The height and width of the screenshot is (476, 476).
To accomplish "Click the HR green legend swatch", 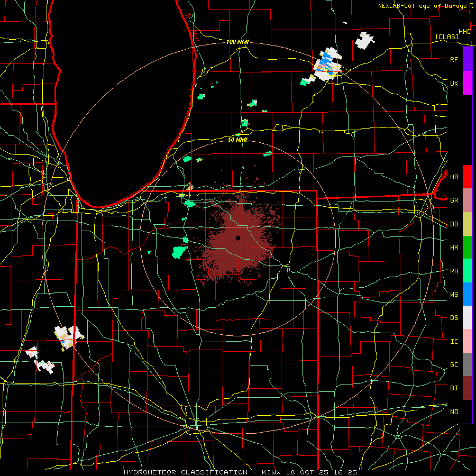I will pos(467,248).
